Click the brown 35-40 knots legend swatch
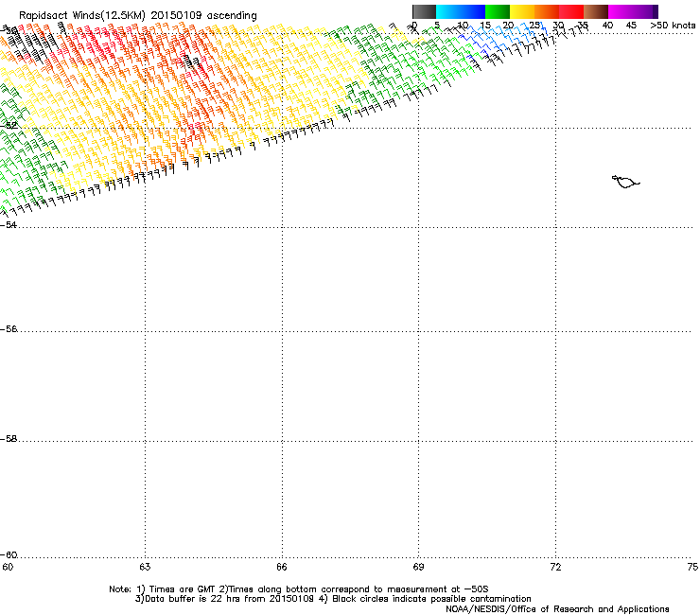 [x=596, y=11]
